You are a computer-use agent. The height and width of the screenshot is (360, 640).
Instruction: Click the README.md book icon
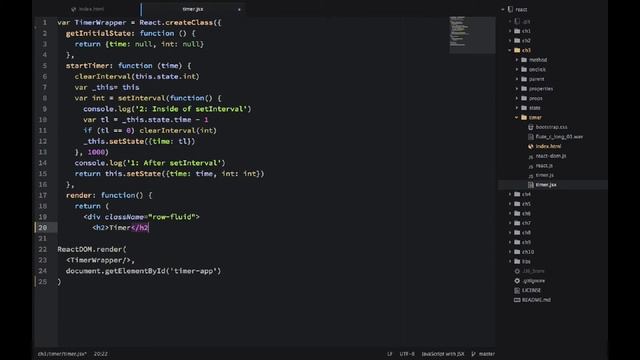click(x=517, y=300)
